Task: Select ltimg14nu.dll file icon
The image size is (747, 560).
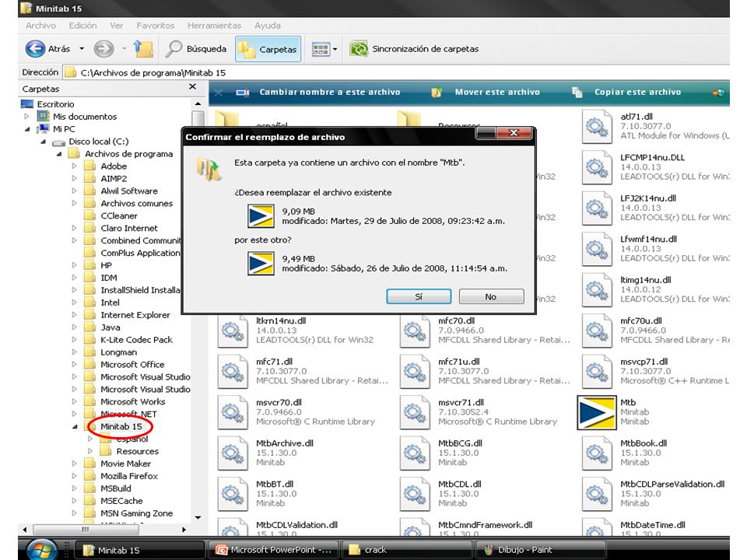Action: tap(597, 290)
